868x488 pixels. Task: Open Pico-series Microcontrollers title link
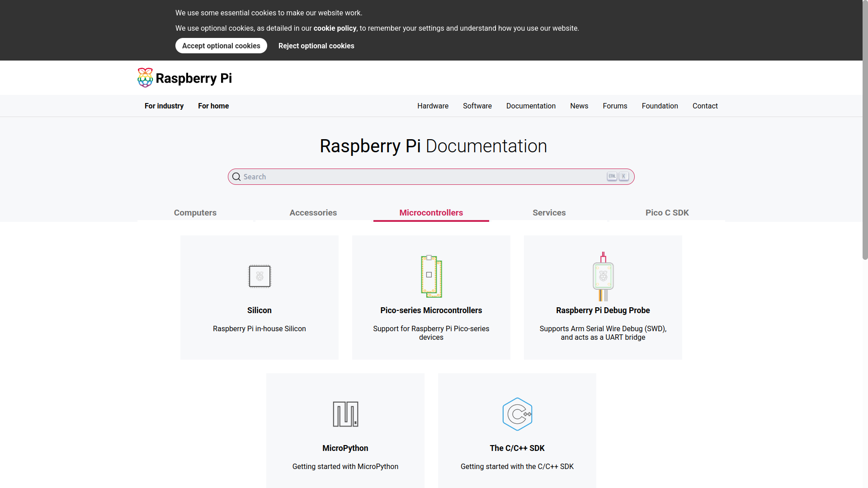point(431,310)
